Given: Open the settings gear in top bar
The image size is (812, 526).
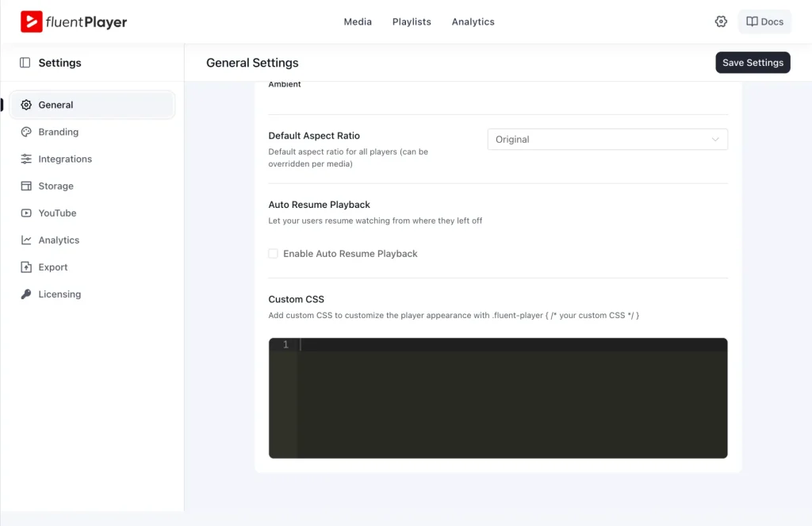Looking at the screenshot, I should 721,21.
